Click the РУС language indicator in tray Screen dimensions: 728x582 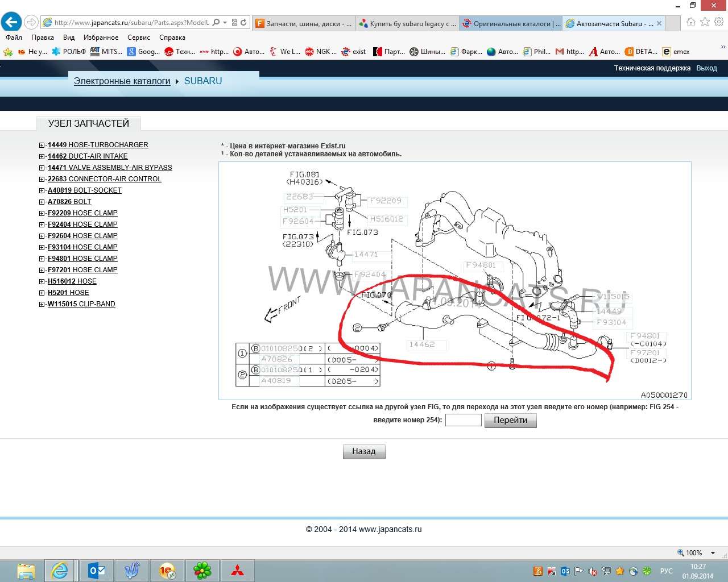pos(666,571)
